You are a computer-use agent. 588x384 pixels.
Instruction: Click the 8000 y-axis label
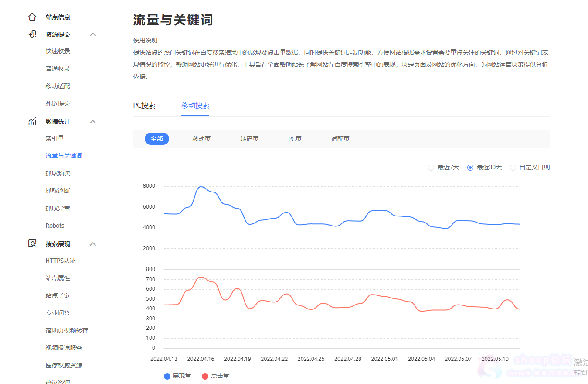point(149,186)
